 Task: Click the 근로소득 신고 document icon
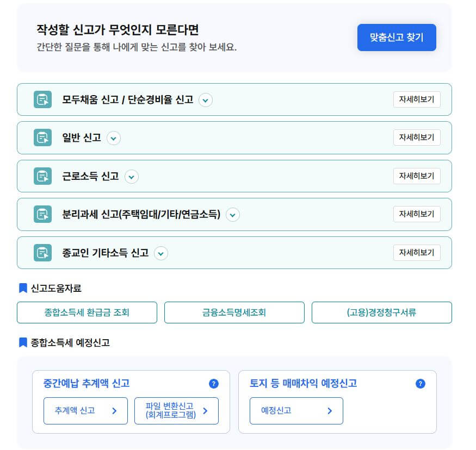42,176
